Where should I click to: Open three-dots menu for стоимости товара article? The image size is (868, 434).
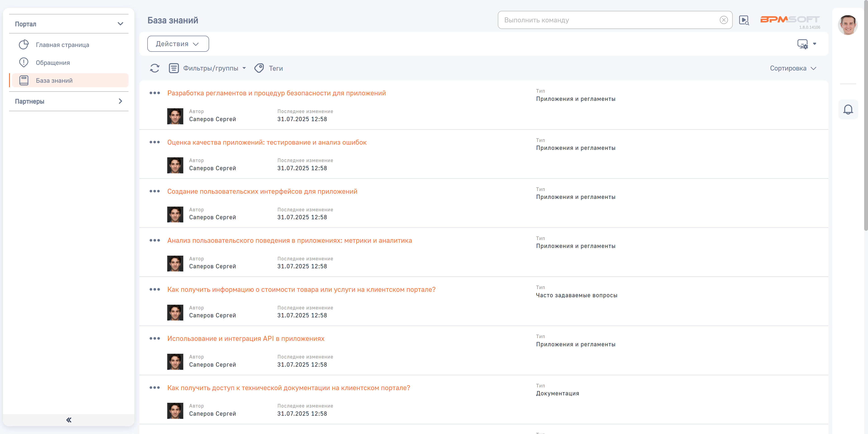pos(155,289)
